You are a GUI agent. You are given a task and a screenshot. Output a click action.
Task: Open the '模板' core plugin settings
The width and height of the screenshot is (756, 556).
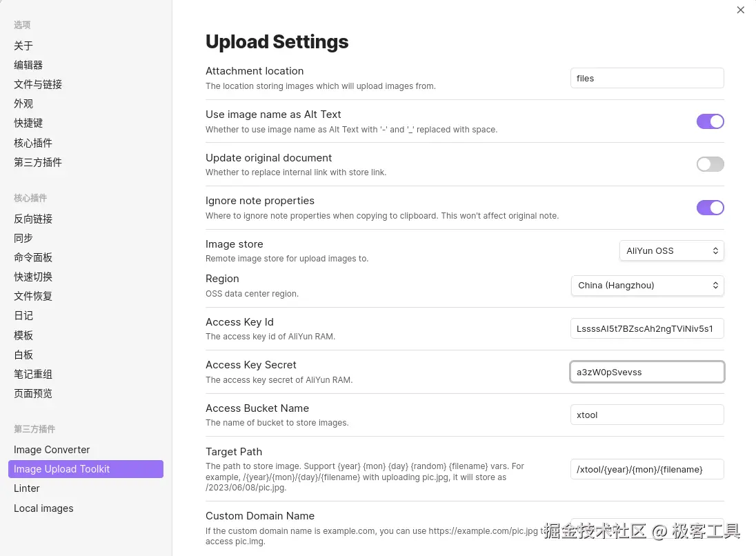coord(23,335)
